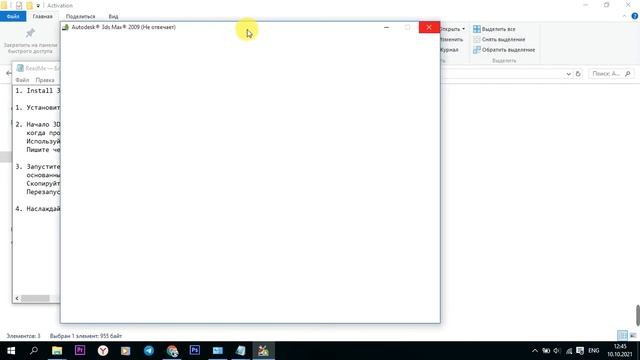Open the Вид ribbon tab

[x=113, y=16]
